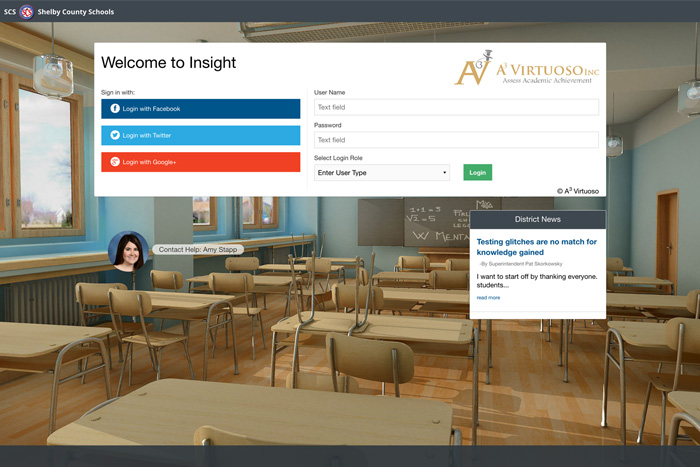Focus the User Name text field
The width and height of the screenshot is (700, 467).
456,107
